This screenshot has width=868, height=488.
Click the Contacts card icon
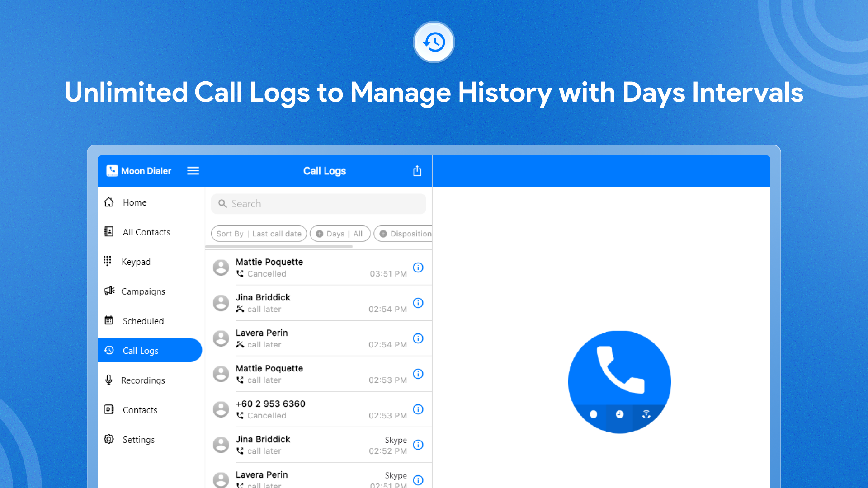point(109,409)
